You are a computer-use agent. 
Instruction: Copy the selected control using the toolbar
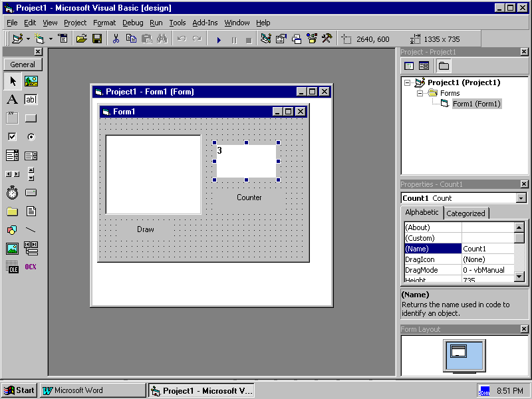pos(131,39)
